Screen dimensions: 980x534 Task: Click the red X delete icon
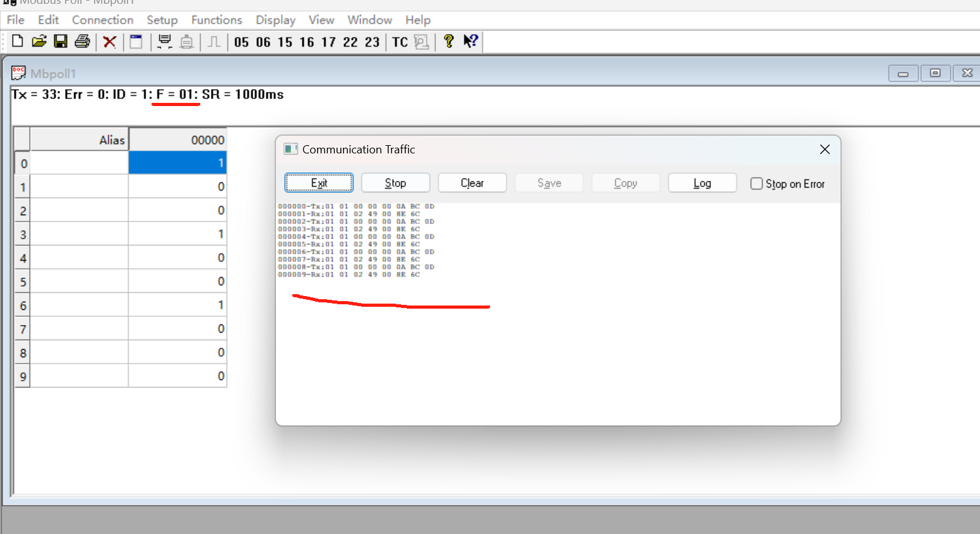pos(110,42)
